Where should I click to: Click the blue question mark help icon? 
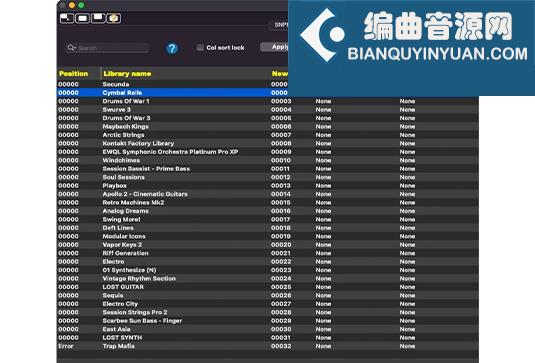coord(172,48)
